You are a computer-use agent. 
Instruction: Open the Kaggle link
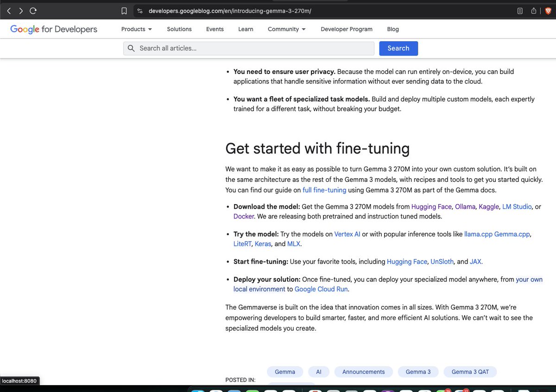coord(489,207)
